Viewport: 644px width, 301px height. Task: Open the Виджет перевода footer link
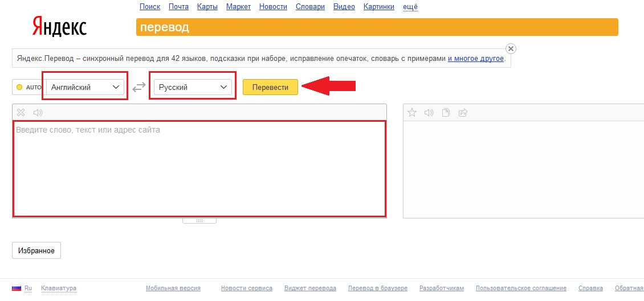(x=310, y=288)
